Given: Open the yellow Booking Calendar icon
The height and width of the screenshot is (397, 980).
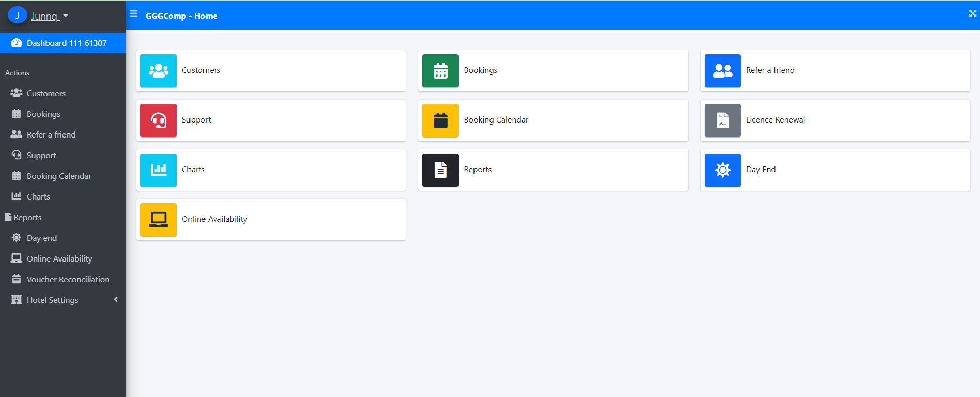Looking at the screenshot, I should click(440, 120).
